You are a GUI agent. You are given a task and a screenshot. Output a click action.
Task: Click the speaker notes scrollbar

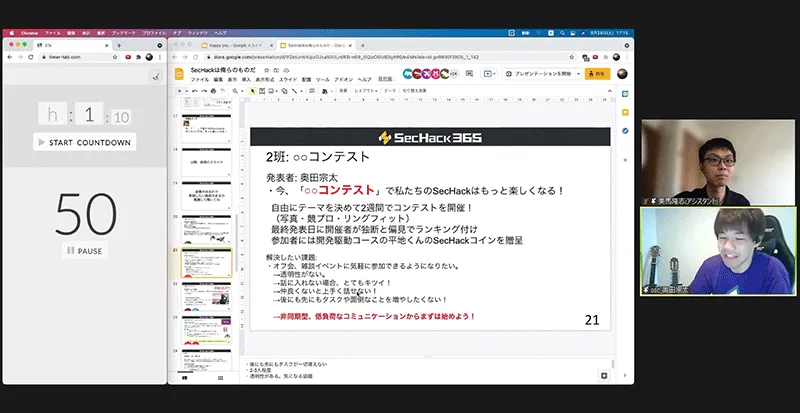pos(613,365)
